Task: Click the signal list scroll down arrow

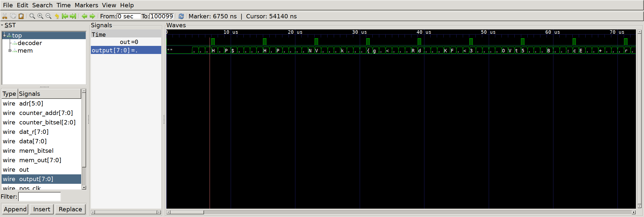Action: coord(84,188)
